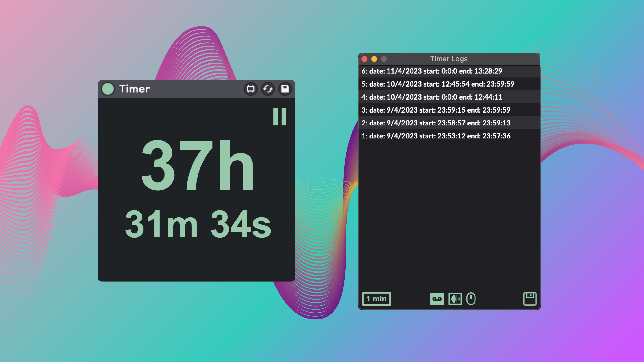
Task: Click the 37h elapsed hours display
Action: [x=198, y=166]
